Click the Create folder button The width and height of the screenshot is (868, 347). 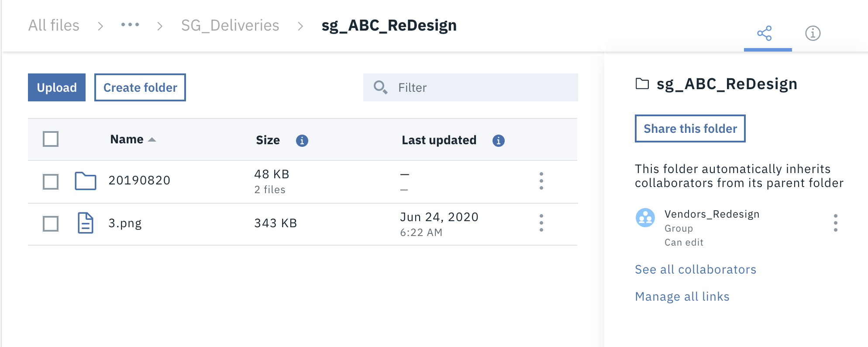[140, 87]
